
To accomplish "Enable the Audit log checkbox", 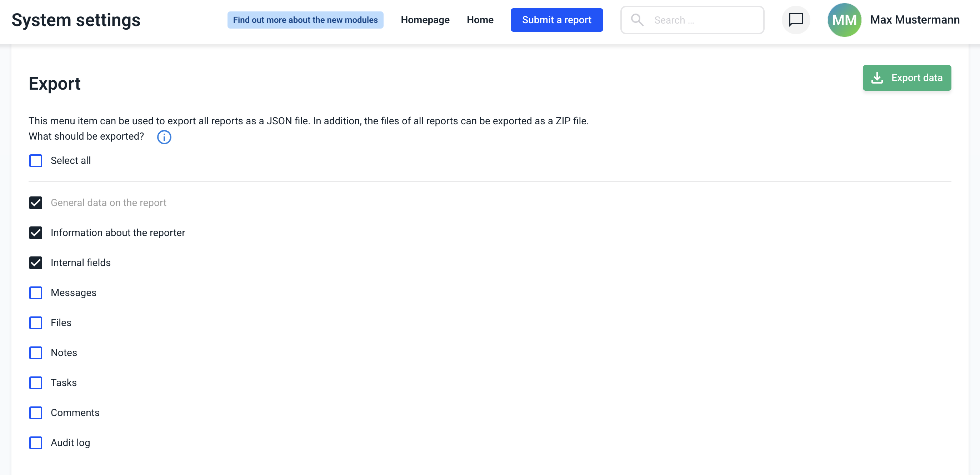I will 36,442.
